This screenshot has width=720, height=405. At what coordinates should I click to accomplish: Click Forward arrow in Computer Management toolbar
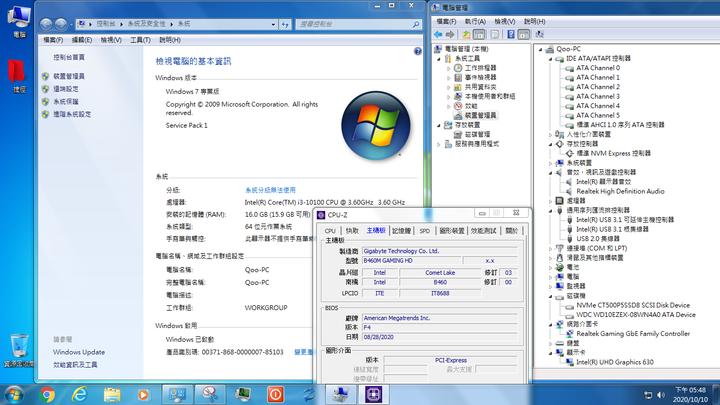click(x=450, y=34)
